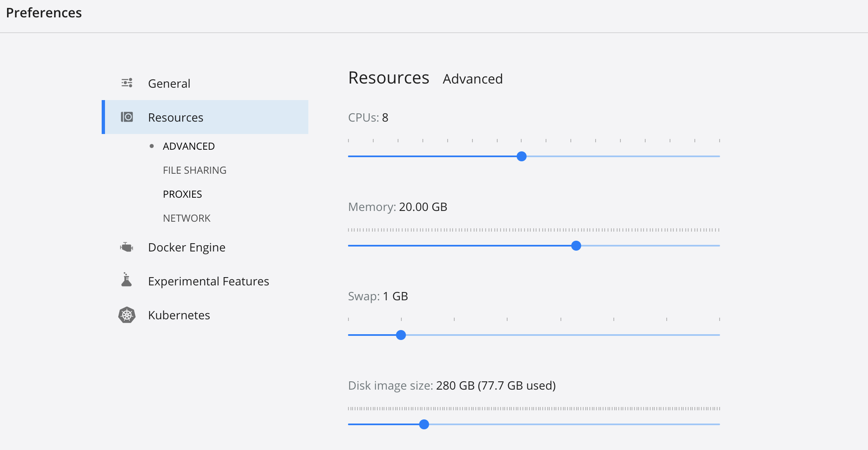This screenshot has width=868, height=450.
Task: Click the Disk image size slider handle
Action: tap(424, 424)
